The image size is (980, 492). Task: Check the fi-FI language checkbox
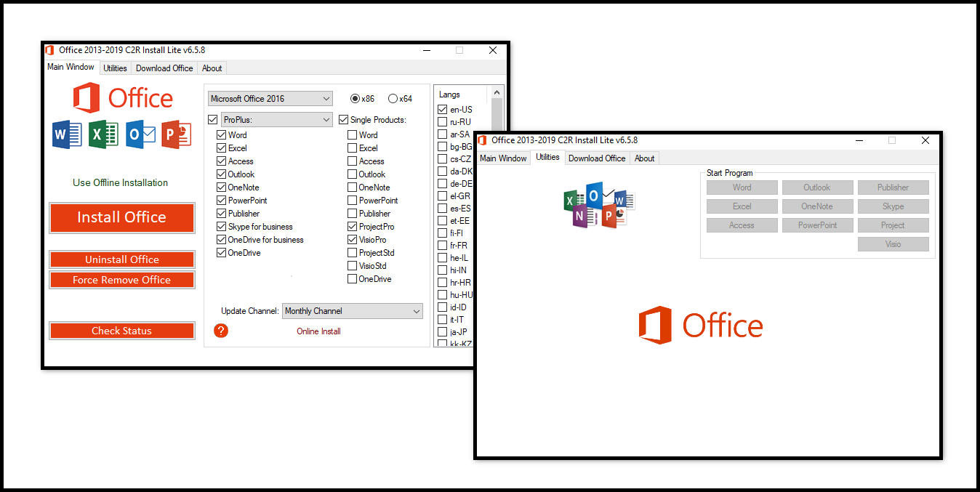coord(442,233)
